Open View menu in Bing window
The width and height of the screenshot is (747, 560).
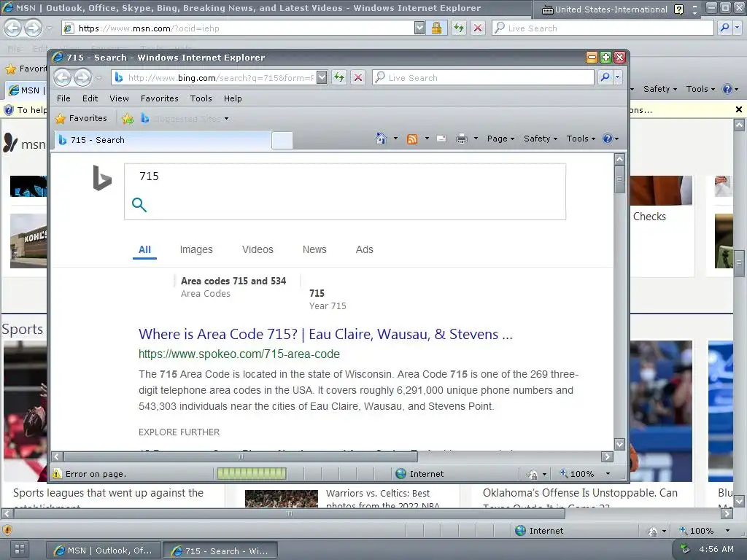[x=119, y=98]
